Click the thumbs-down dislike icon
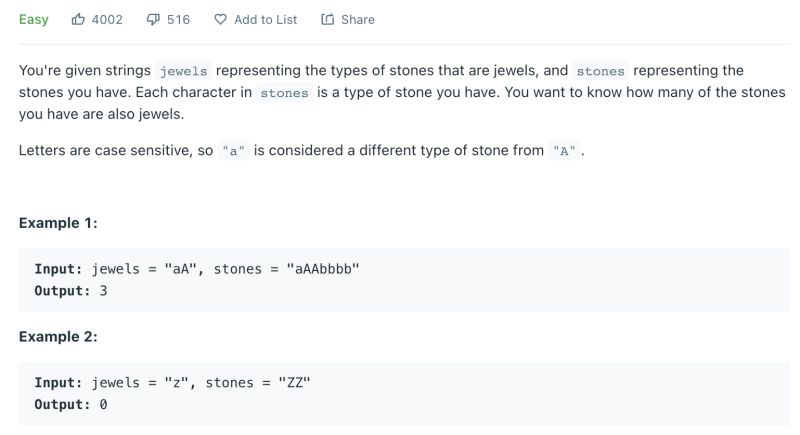This screenshot has height=435, width=800. 153,19
